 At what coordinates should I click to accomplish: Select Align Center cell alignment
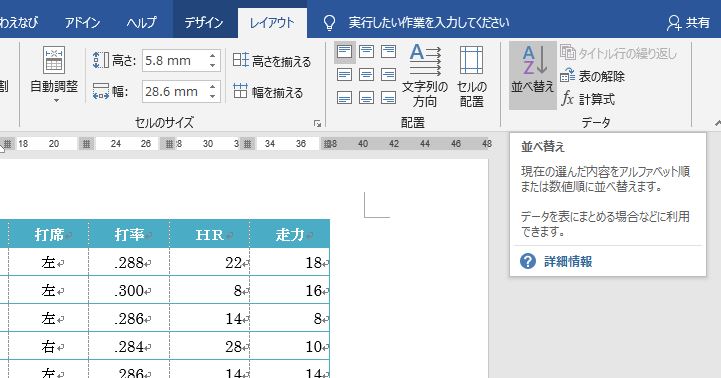pos(366,74)
